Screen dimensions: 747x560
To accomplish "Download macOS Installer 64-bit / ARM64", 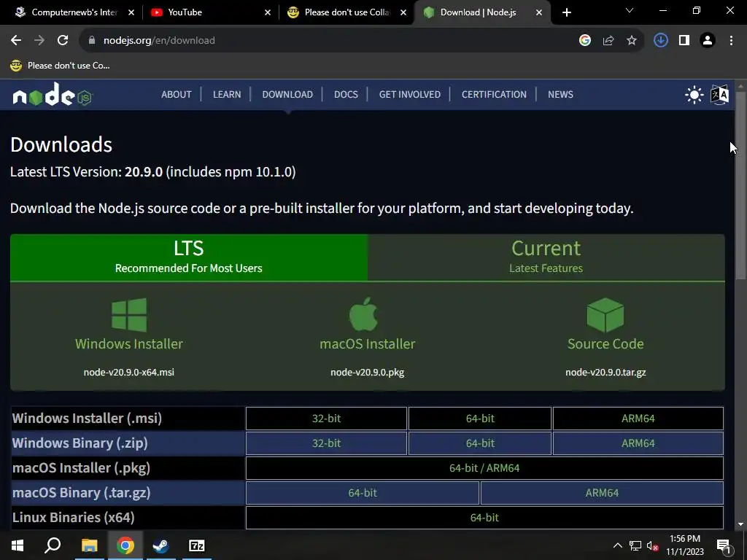I will click(x=484, y=467).
